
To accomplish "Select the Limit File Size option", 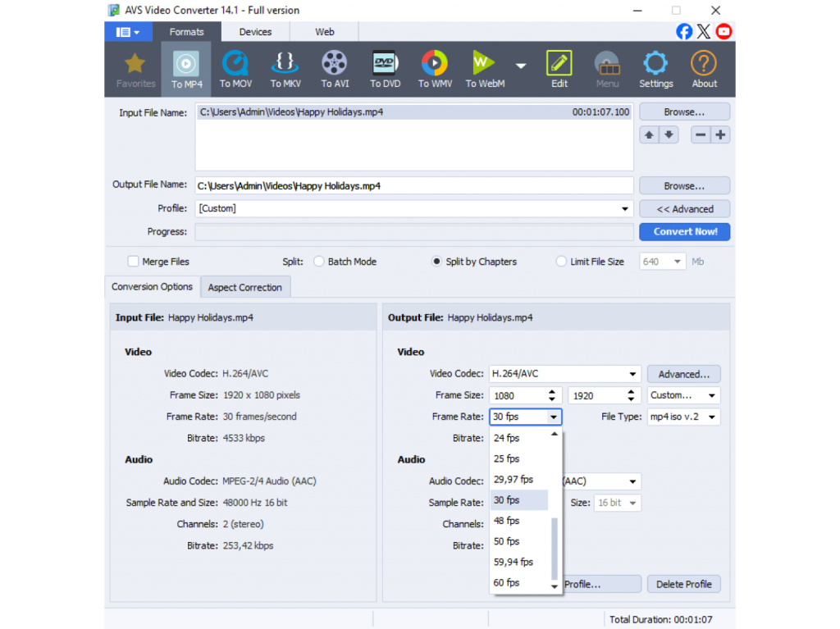I will tap(561, 262).
